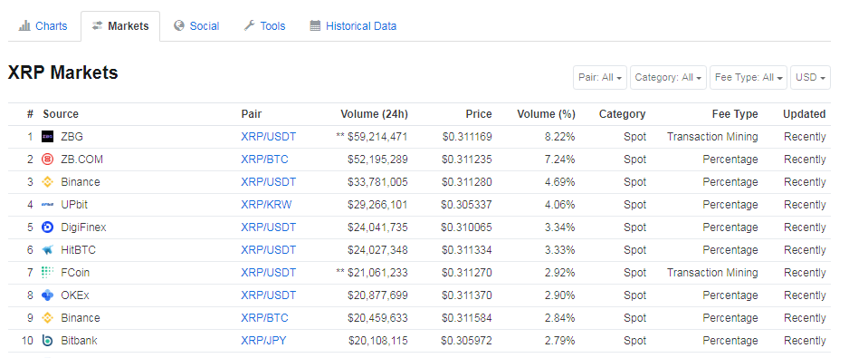Select the Markets tab
The height and width of the screenshot is (358, 868).
point(120,26)
